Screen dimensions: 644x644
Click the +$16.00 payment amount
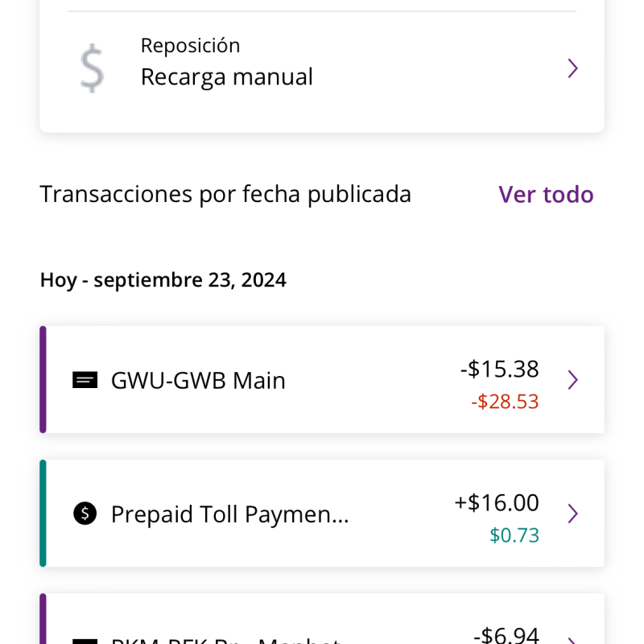coord(497,502)
